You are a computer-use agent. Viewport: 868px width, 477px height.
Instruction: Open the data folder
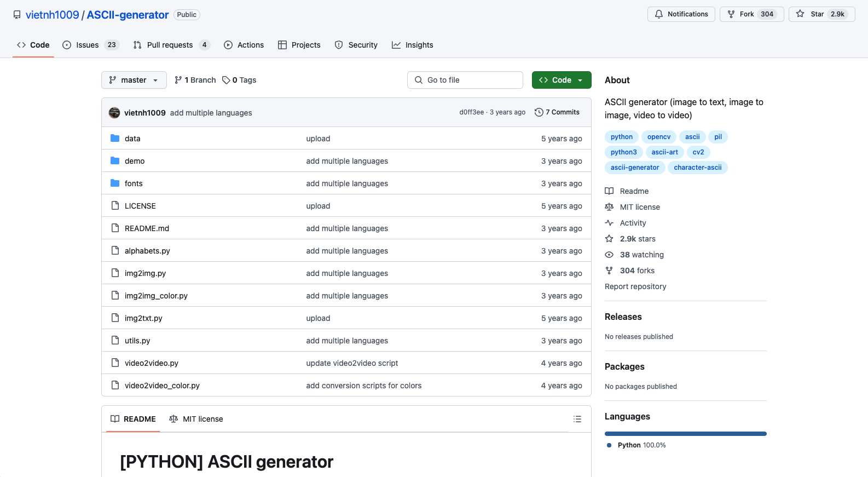click(132, 139)
